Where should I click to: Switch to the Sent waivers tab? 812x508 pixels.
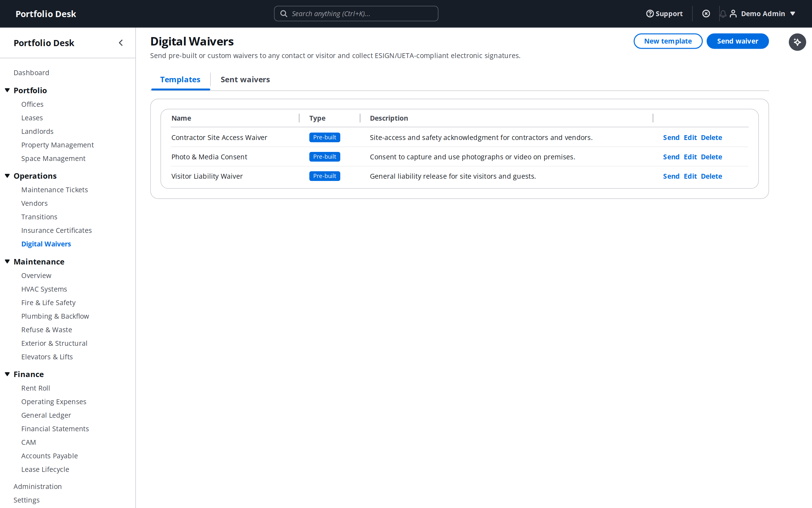tap(245, 80)
